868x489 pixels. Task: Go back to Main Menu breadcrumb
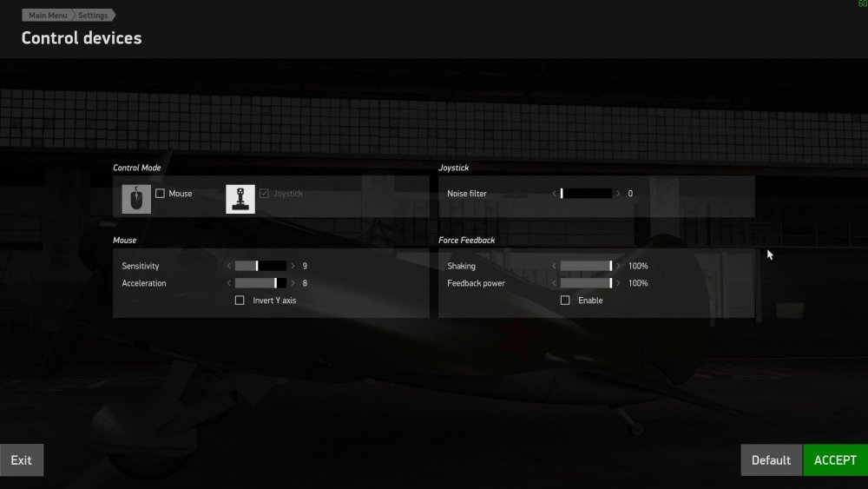tap(47, 15)
